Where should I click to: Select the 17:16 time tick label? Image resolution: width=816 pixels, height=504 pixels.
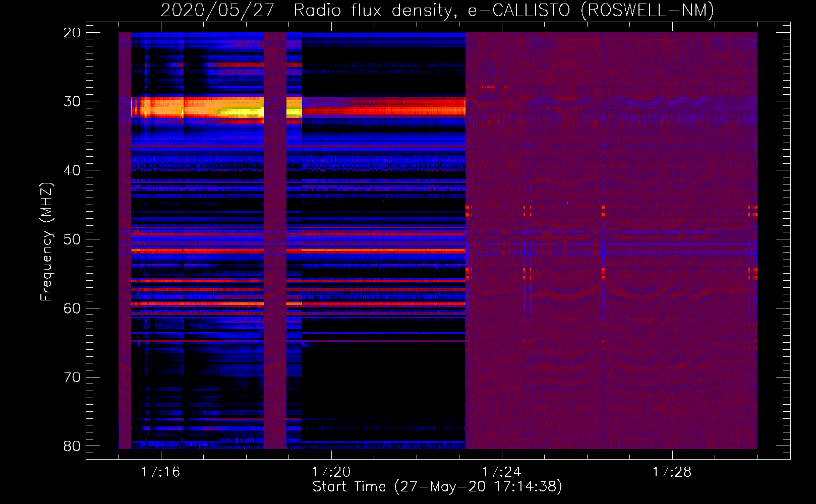click(161, 472)
